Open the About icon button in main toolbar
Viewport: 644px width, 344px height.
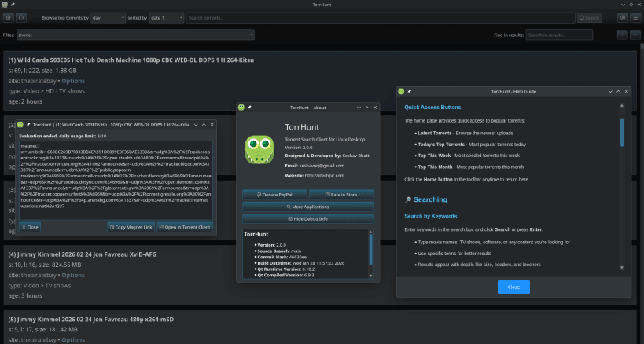click(623, 17)
